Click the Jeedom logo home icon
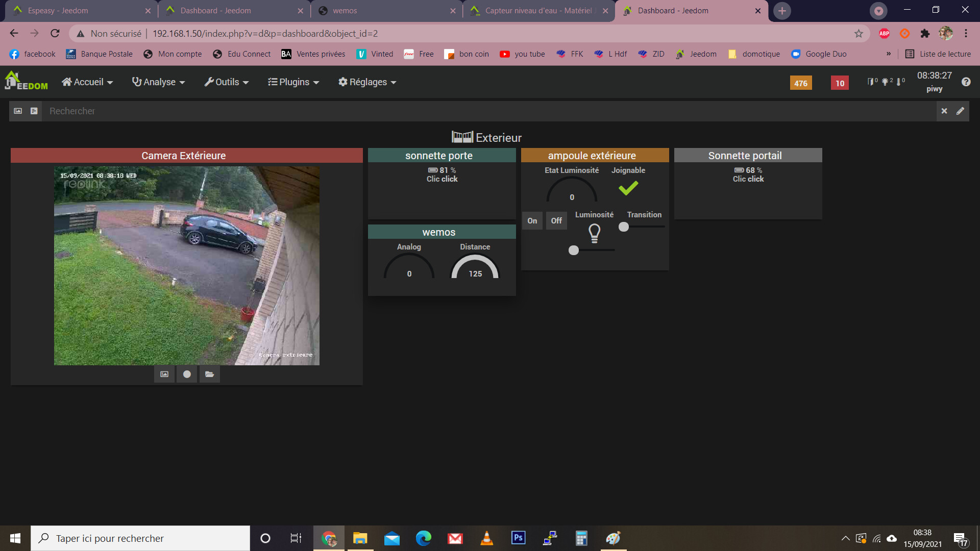This screenshot has width=980, height=551. [26, 81]
